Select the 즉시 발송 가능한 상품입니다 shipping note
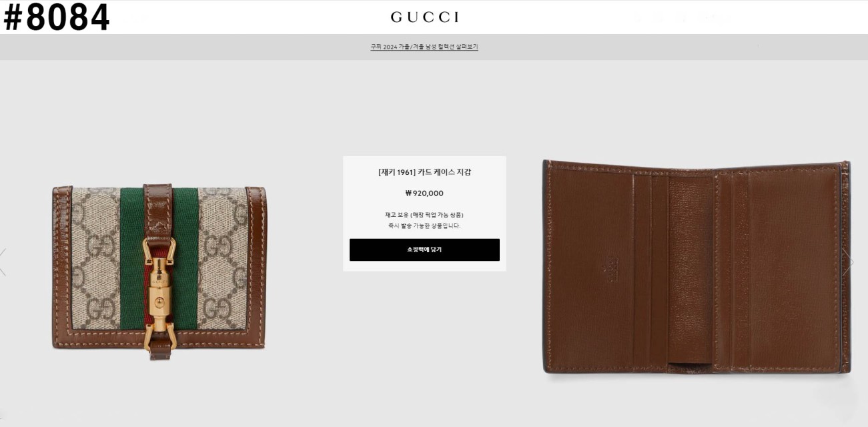This screenshot has width=868, height=427. pos(424,226)
